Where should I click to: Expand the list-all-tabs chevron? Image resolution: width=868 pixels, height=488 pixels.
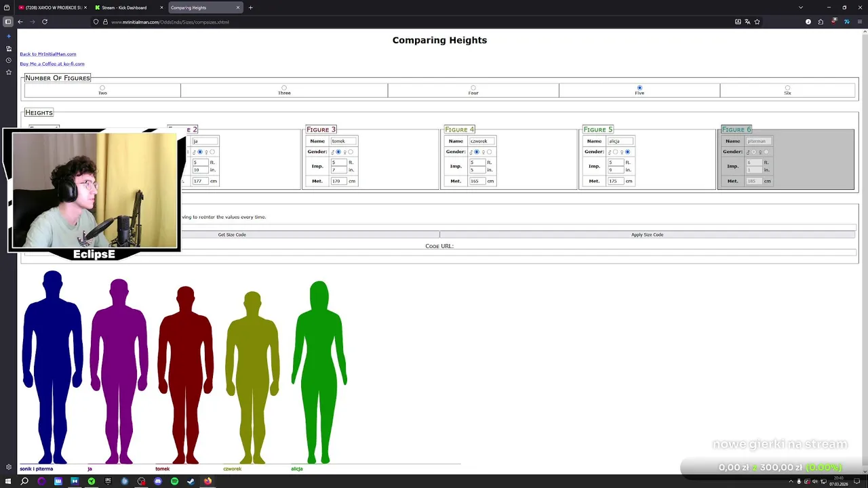801,7
